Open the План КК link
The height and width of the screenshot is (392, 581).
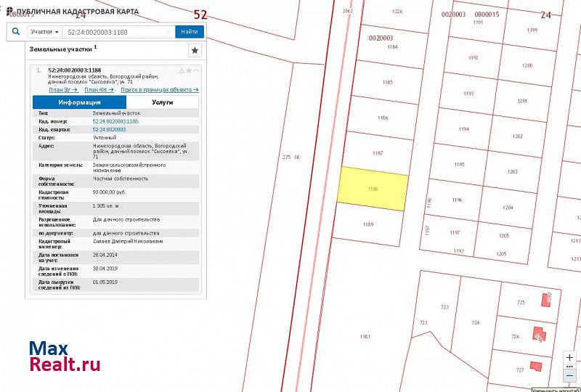(99, 90)
